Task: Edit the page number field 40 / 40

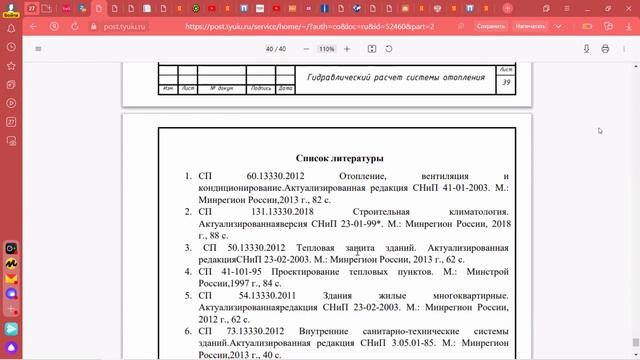Action: [276, 49]
